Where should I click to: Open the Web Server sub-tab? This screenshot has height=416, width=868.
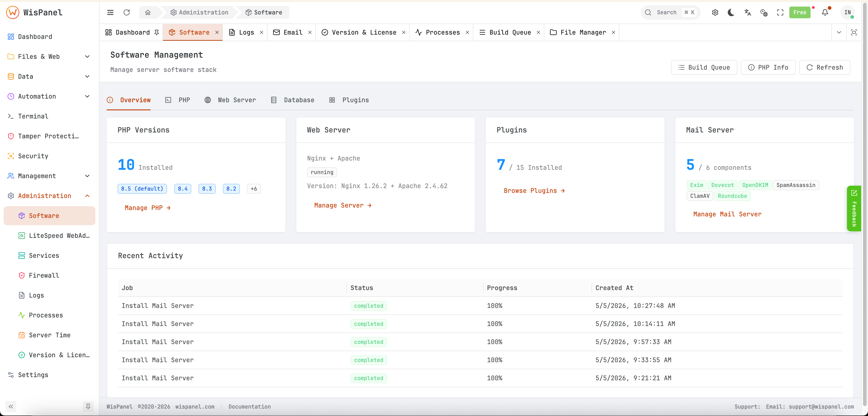click(230, 100)
